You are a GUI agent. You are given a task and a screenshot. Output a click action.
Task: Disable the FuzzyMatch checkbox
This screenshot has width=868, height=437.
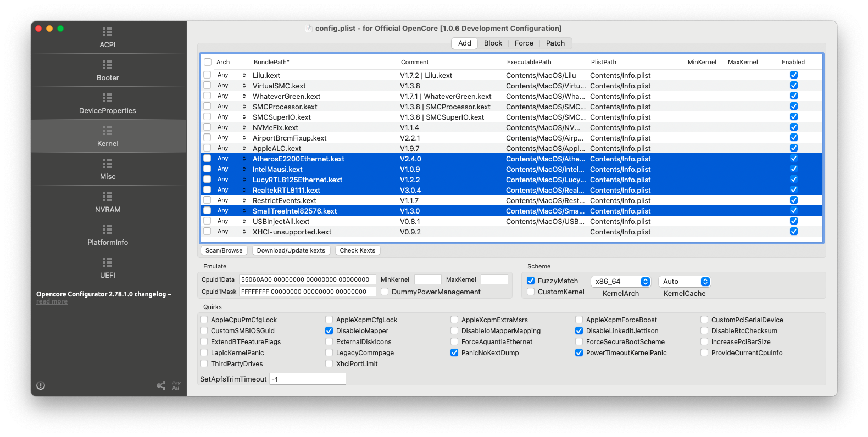pyautogui.click(x=531, y=281)
